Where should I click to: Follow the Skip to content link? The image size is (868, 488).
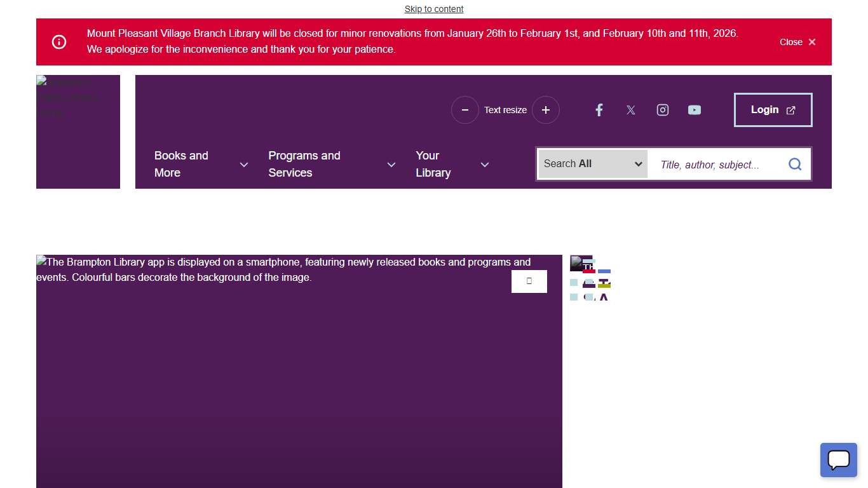434,9
